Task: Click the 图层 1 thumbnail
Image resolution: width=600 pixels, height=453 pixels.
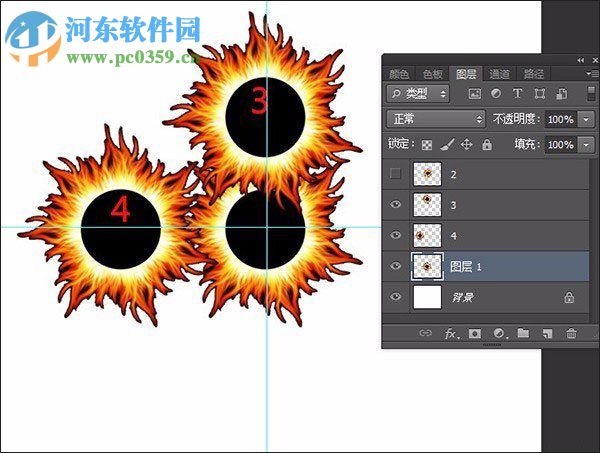Action: 427,266
